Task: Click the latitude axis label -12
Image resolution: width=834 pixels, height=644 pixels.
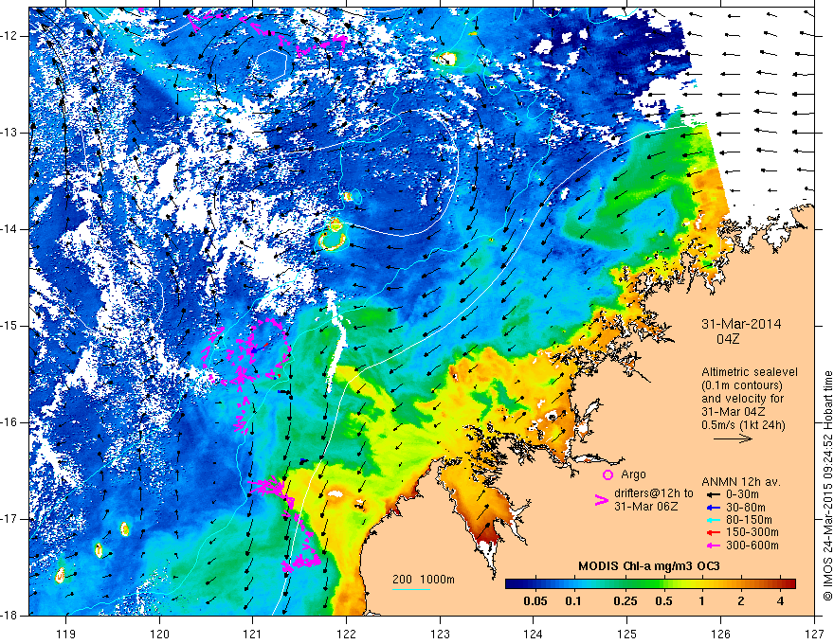Action: [9, 36]
